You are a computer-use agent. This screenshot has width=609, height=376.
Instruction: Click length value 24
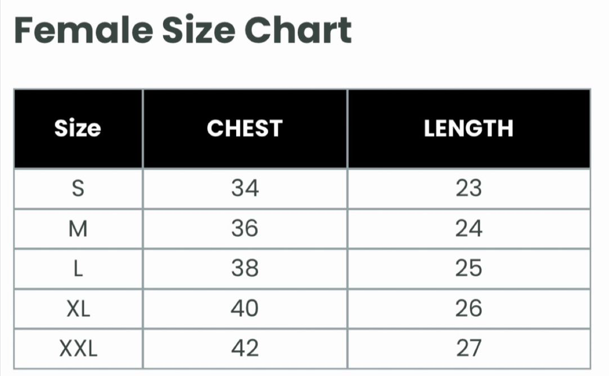point(469,228)
